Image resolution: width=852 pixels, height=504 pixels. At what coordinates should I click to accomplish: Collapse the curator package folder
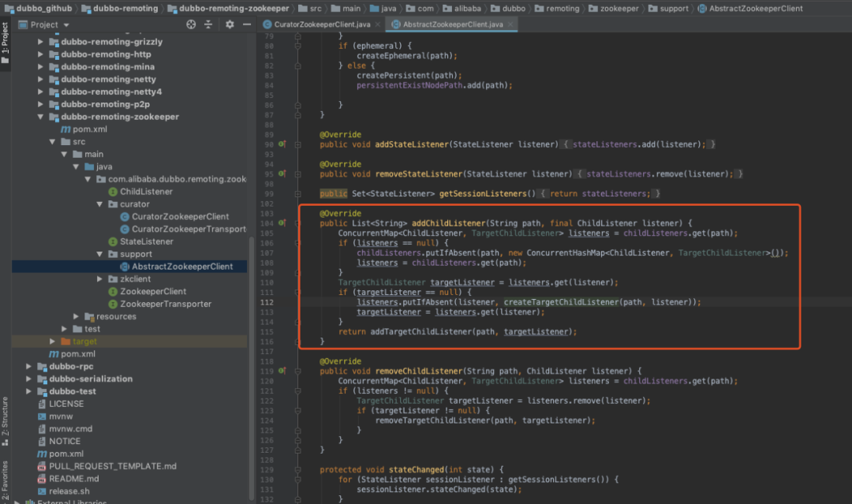click(99, 204)
